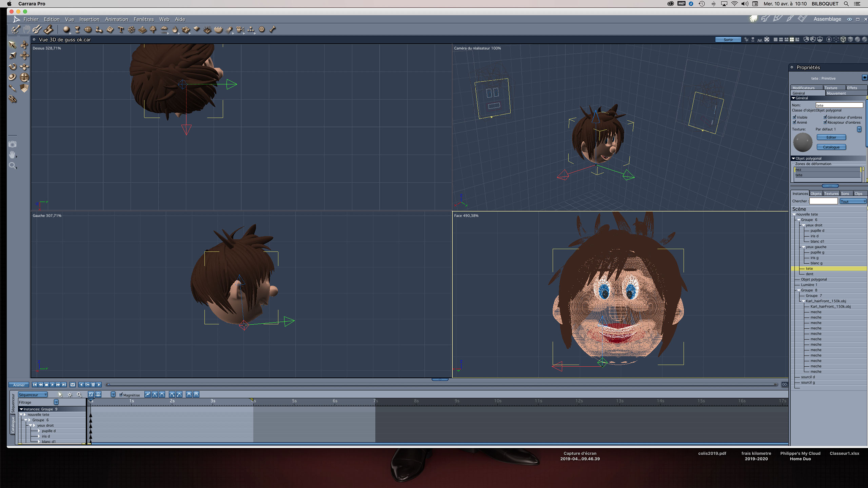Select the rotate tool in left toolbox
This screenshot has height=488, width=868.
[x=13, y=66]
